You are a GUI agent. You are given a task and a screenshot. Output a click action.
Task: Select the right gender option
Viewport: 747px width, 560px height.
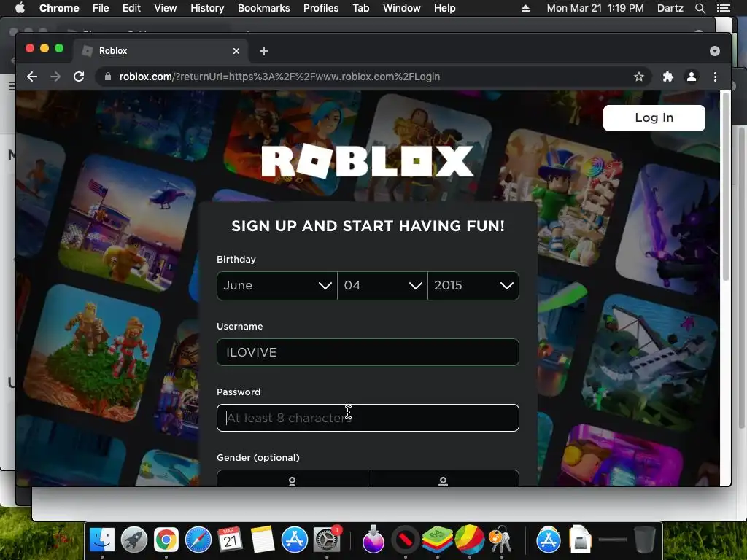click(443, 478)
